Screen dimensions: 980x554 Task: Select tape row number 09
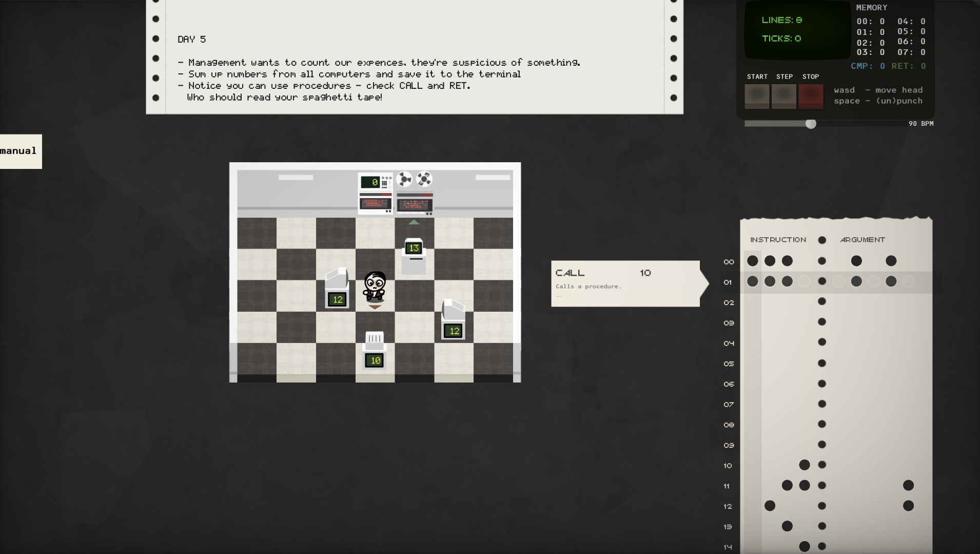[729, 445]
